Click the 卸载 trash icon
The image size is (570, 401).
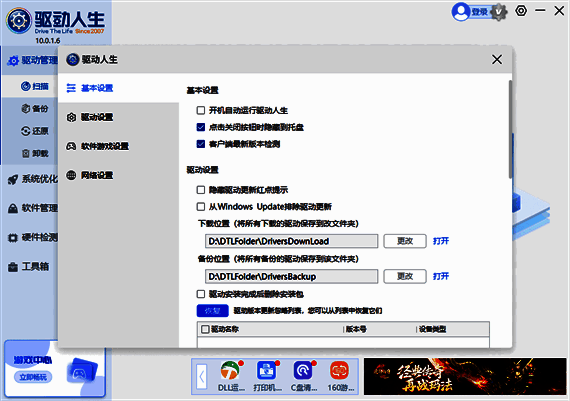pyautogui.click(x=25, y=153)
